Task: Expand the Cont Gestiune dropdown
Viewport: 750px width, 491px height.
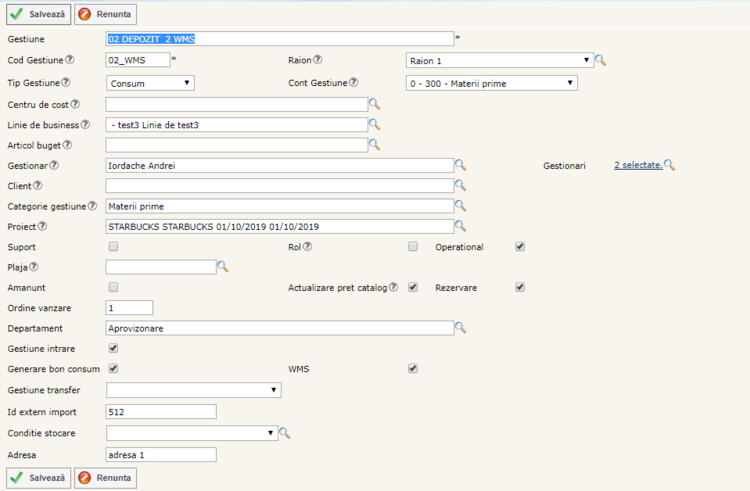Action: click(x=492, y=83)
